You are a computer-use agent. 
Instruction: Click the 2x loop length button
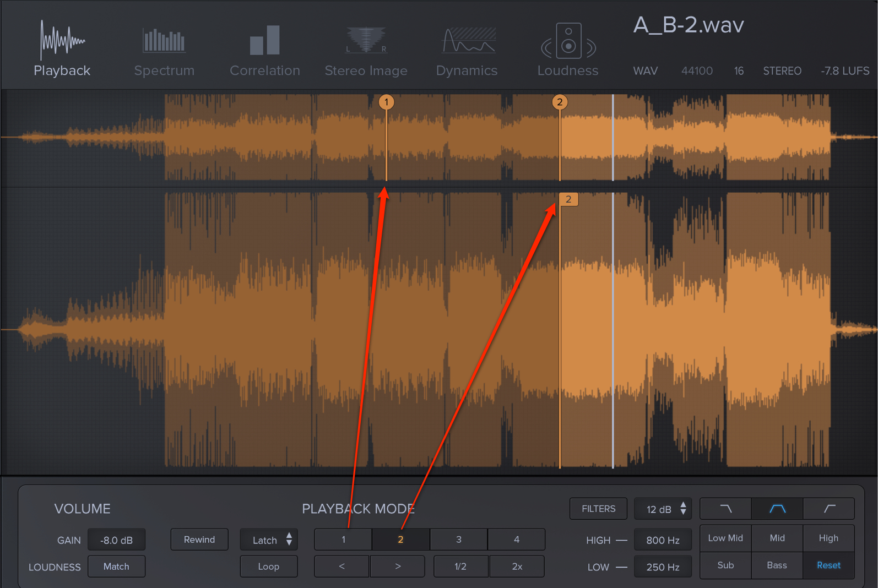pyautogui.click(x=517, y=566)
